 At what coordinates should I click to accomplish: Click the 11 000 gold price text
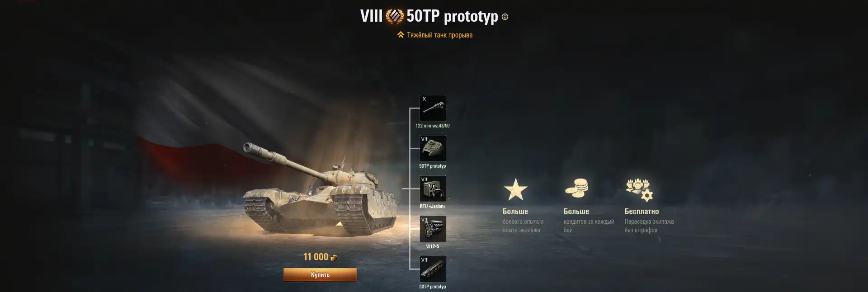pyautogui.click(x=316, y=257)
